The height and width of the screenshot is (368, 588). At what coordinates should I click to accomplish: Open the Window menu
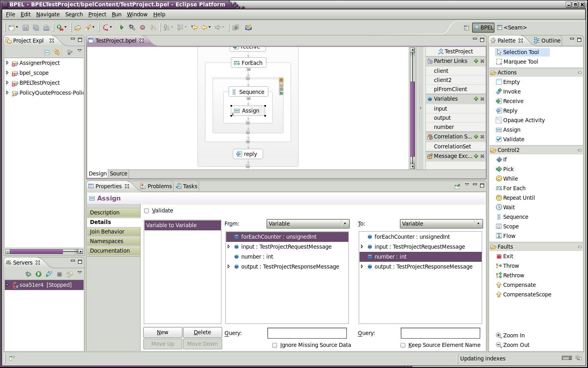pos(137,14)
